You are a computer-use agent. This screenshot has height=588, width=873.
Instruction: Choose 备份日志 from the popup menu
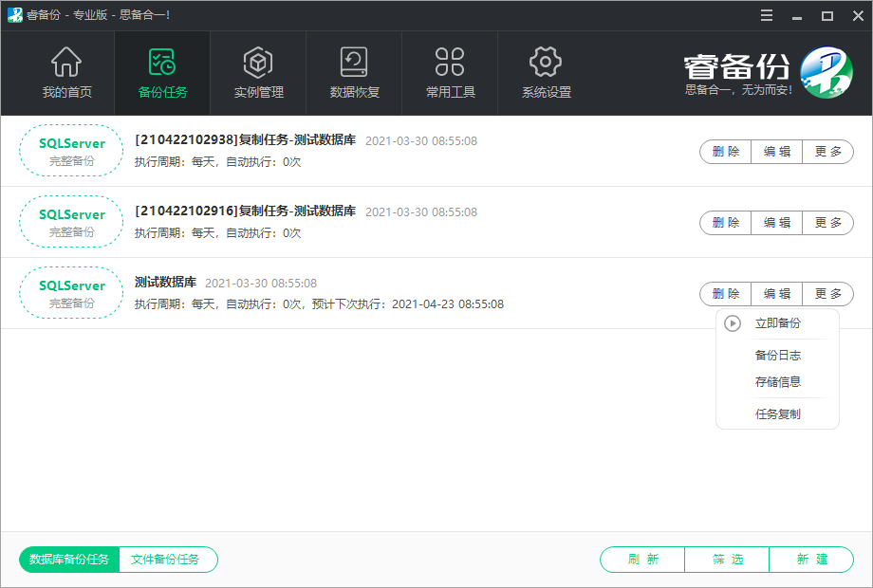[x=777, y=356]
